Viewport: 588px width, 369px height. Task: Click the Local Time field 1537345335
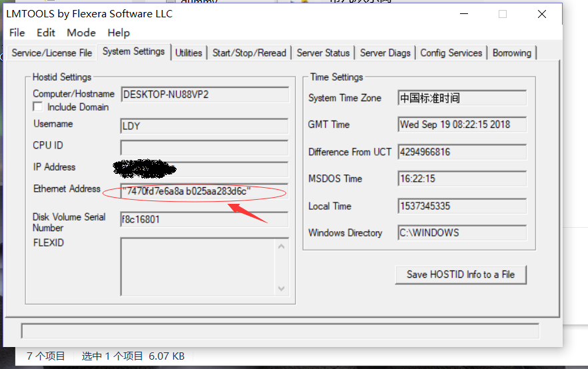coord(462,206)
